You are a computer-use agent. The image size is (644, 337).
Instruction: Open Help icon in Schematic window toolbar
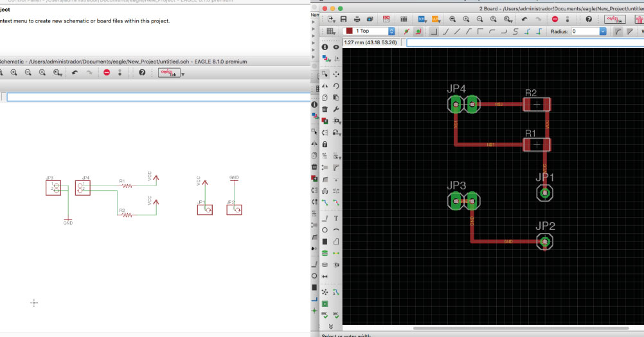[142, 73]
